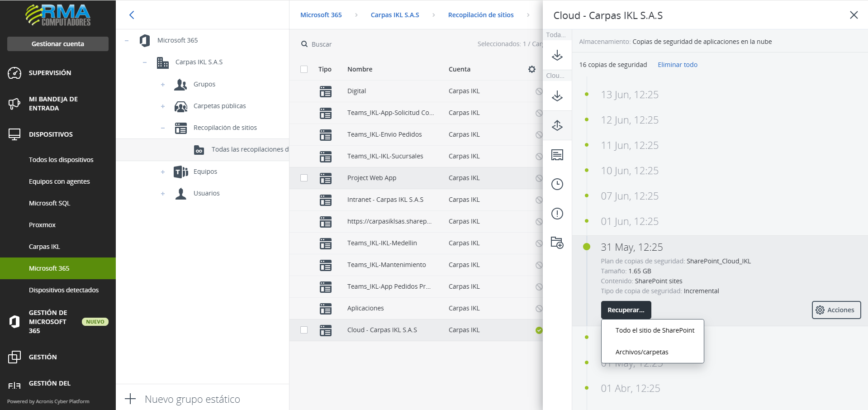The height and width of the screenshot is (410, 868).
Task: Toggle the select-all checkbox in table header
Action: tap(304, 69)
